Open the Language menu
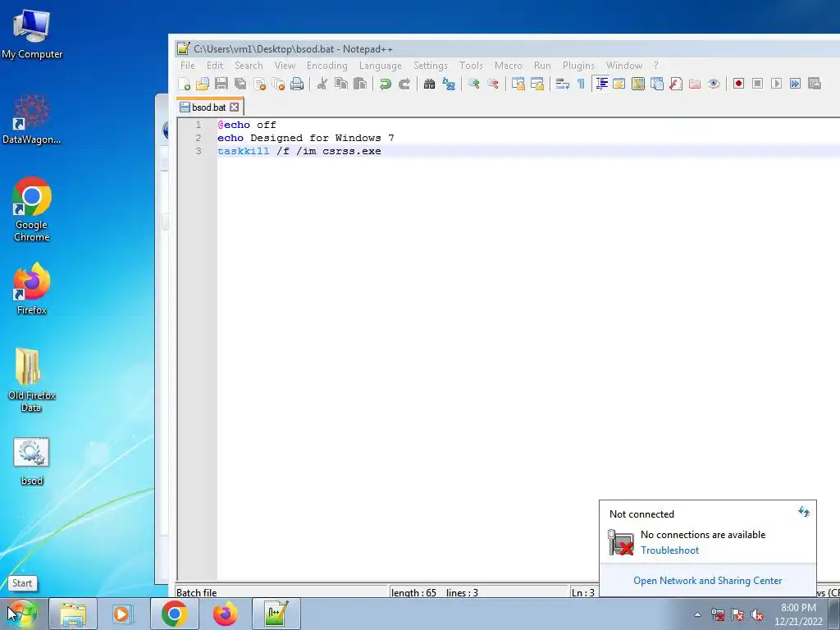This screenshot has height=630, width=840. pos(381,66)
